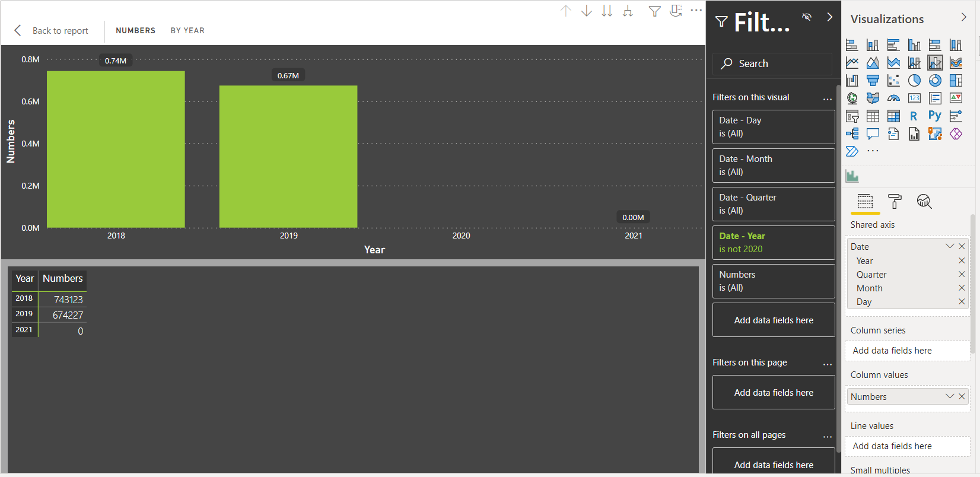Remove the Year level from Shared axis
This screenshot has width=980, height=477.
tap(962, 260)
